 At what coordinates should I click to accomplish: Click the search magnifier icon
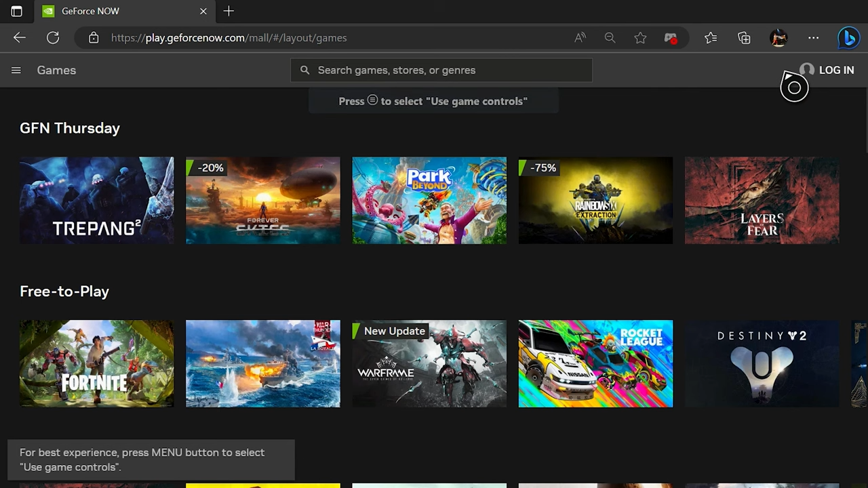click(x=305, y=70)
